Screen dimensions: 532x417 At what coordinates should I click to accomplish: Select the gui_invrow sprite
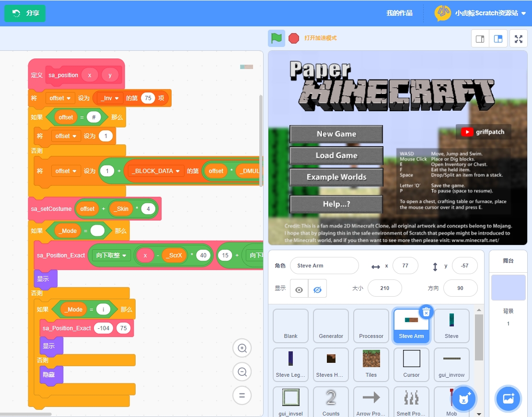click(451, 365)
